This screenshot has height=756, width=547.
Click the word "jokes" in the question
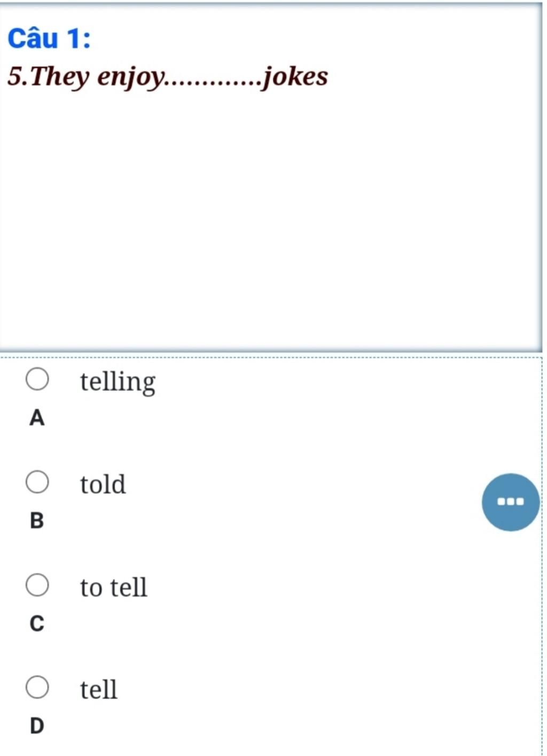point(295,77)
